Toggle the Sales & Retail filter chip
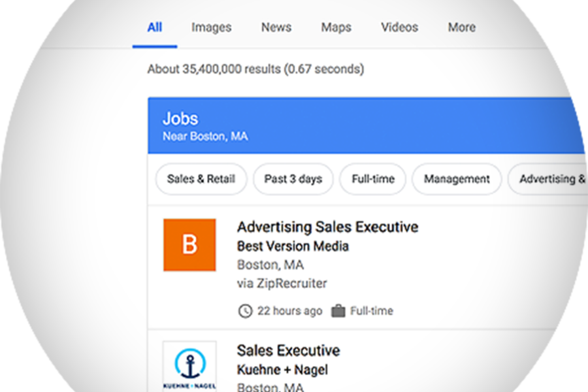 [201, 179]
